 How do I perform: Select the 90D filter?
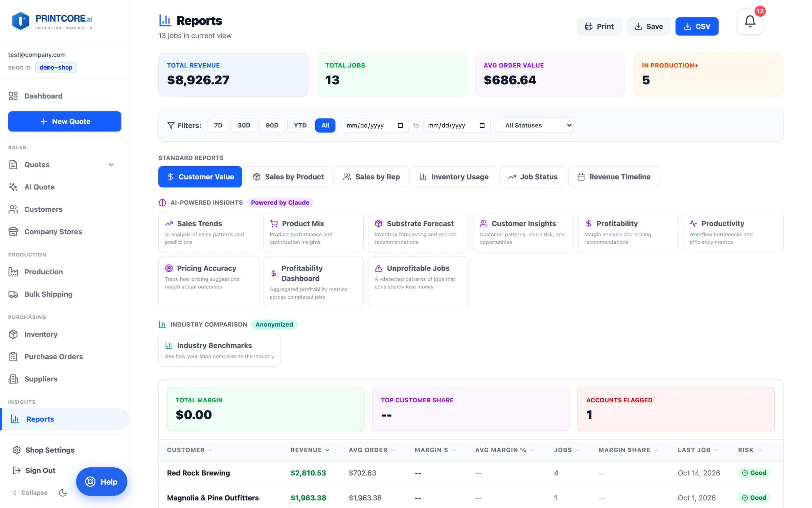click(272, 125)
